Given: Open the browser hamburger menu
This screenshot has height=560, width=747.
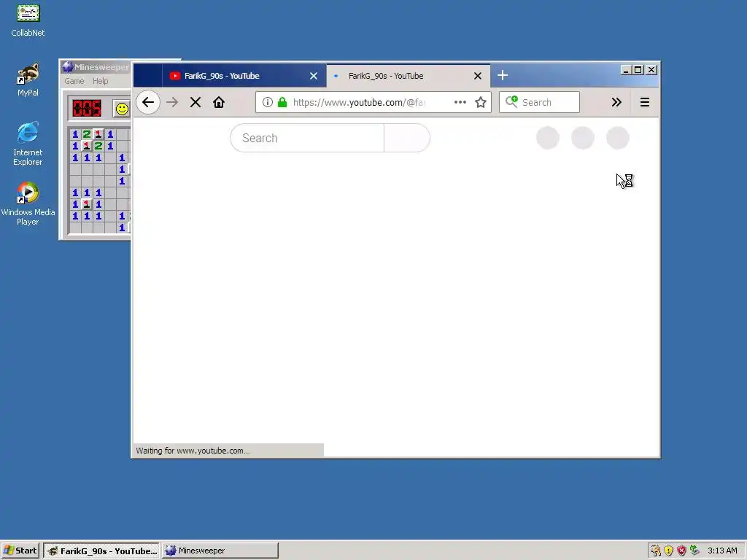Looking at the screenshot, I should click(645, 102).
